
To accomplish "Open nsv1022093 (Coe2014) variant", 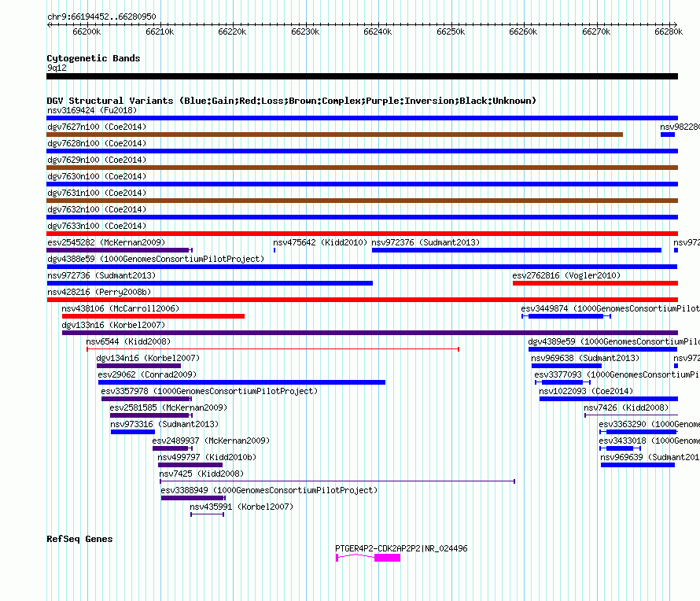I will [586, 391].
